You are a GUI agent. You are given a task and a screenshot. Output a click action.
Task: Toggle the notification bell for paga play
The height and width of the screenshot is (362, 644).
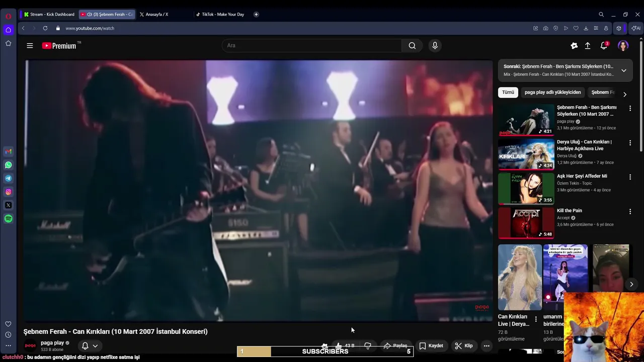pyautogui.click(x=85, y=346)
